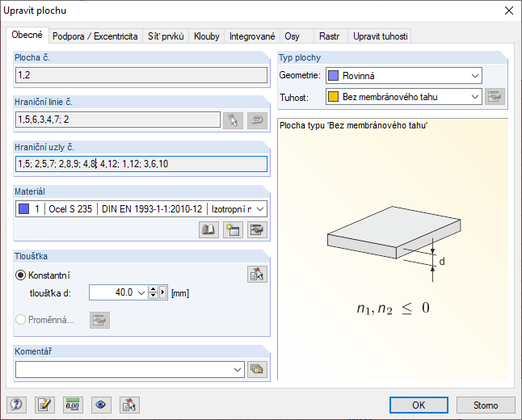This screenshot has width=522, height=420.
Task: Open variable thickness edit icon
Action: [99, 320]
